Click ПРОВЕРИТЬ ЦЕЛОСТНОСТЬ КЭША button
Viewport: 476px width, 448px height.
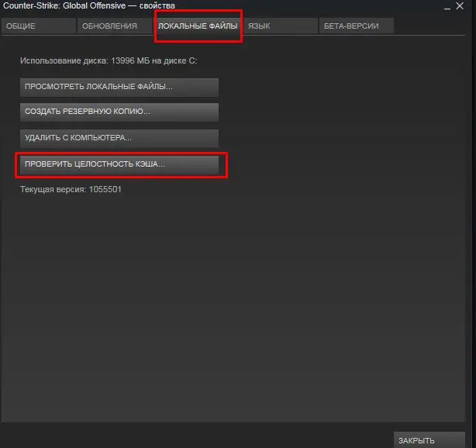[x=119, y=164]
